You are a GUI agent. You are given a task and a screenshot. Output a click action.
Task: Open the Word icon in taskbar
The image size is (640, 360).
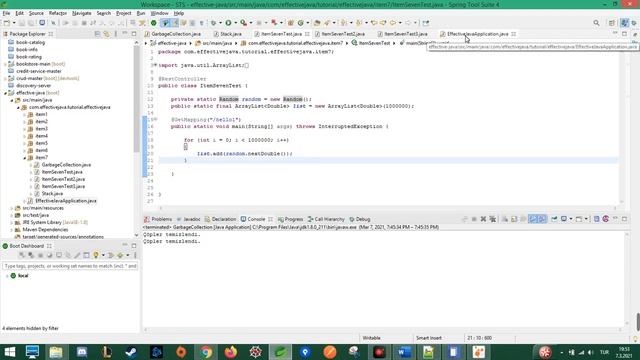[x=404, y=352]
